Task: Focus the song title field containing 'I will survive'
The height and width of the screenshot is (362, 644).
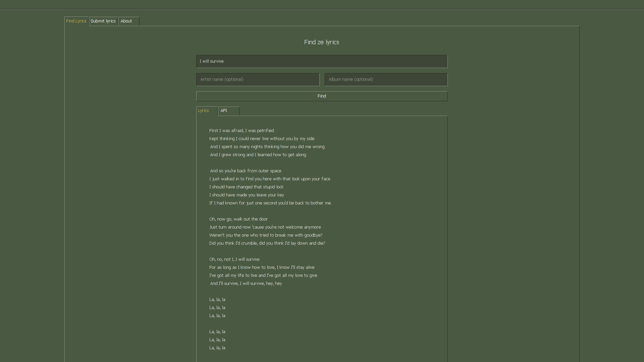Action: tap(322, 61)
